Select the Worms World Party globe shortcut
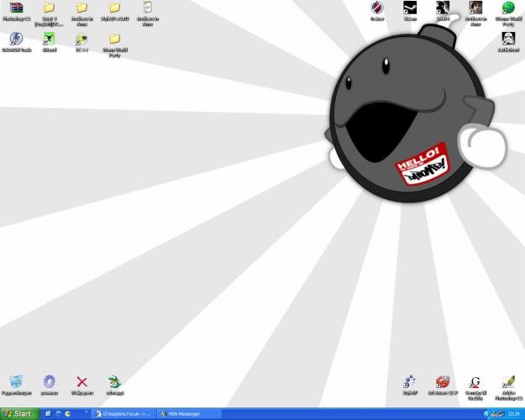Viewport: 525px width, 420px height. tap(508, 8)
